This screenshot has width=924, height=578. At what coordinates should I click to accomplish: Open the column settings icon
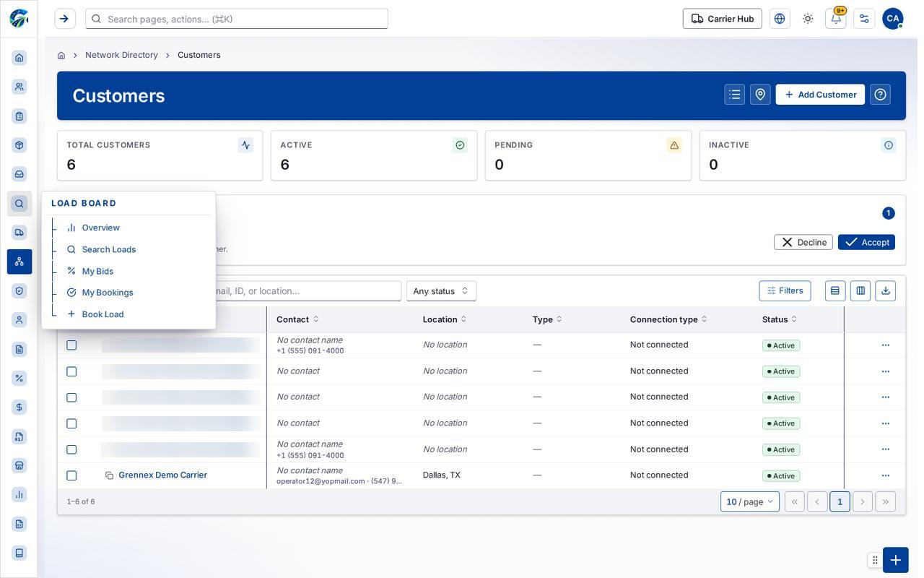coord(860,291)
